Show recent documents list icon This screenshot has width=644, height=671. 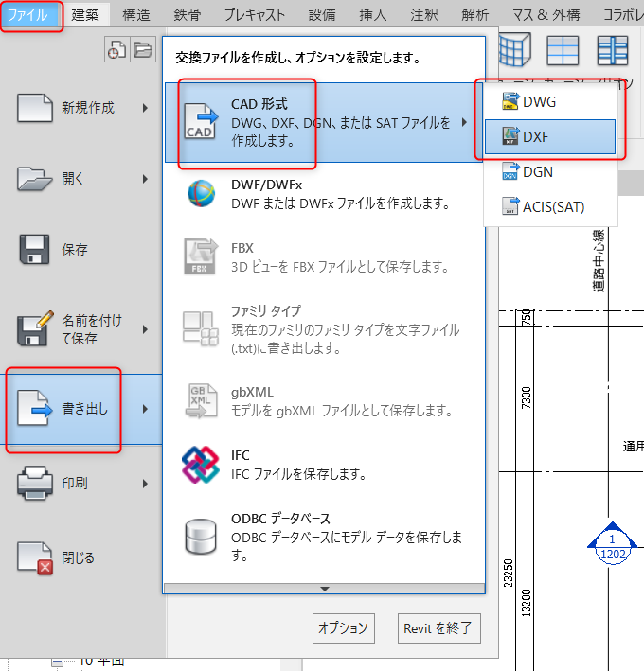(x=117, y=51)
